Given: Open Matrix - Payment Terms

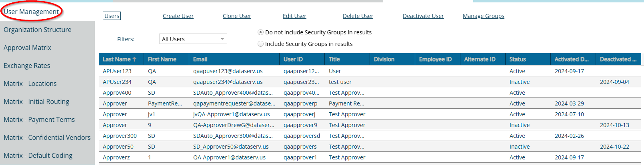Looking at the screenshot, I should pyautogui.click(x=39, y=119).
